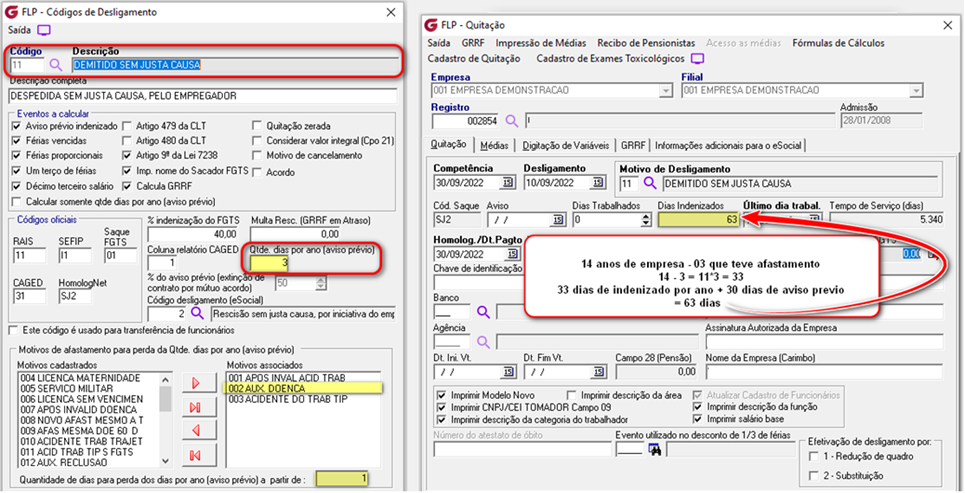Click the FLP logo icon in Códigos de Desligamento title bar
The image size is (965, 493).
tap(12, 12)
